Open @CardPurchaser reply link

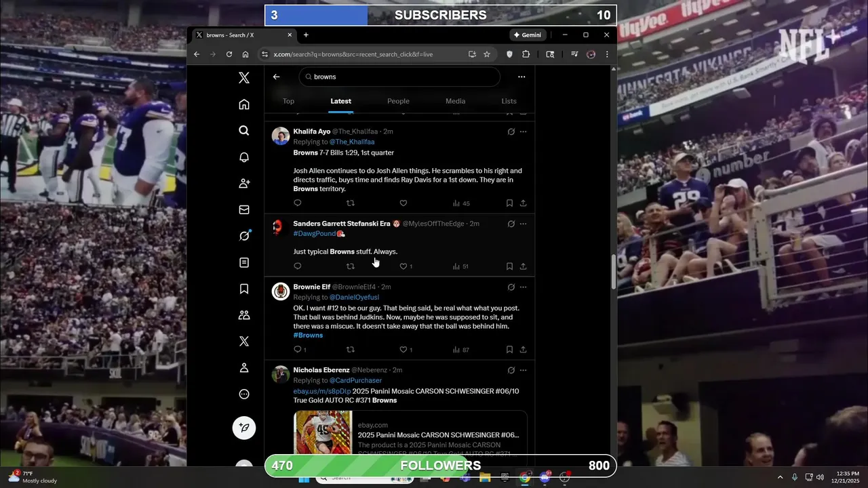pyautogui.click(x=355, y=380)
